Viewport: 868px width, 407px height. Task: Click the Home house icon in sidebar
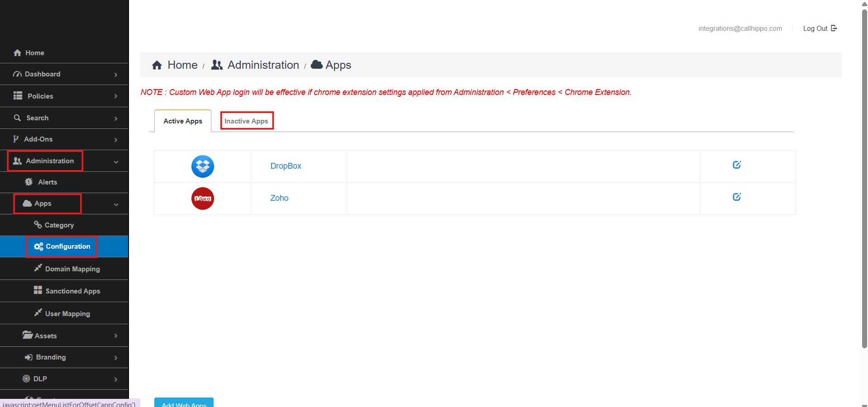click(x=18, y=53)
